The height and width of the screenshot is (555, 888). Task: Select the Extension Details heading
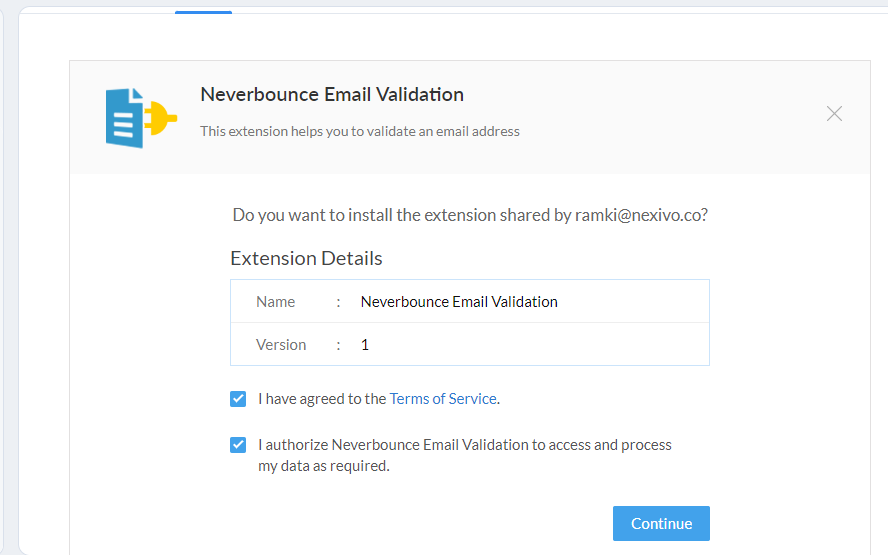[x=306, y=259]
